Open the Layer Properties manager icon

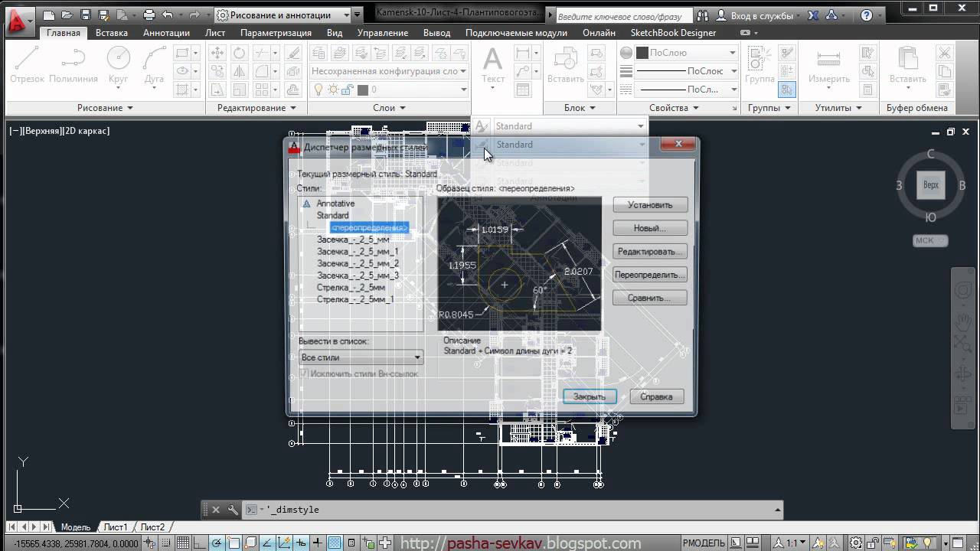[318, 53]
